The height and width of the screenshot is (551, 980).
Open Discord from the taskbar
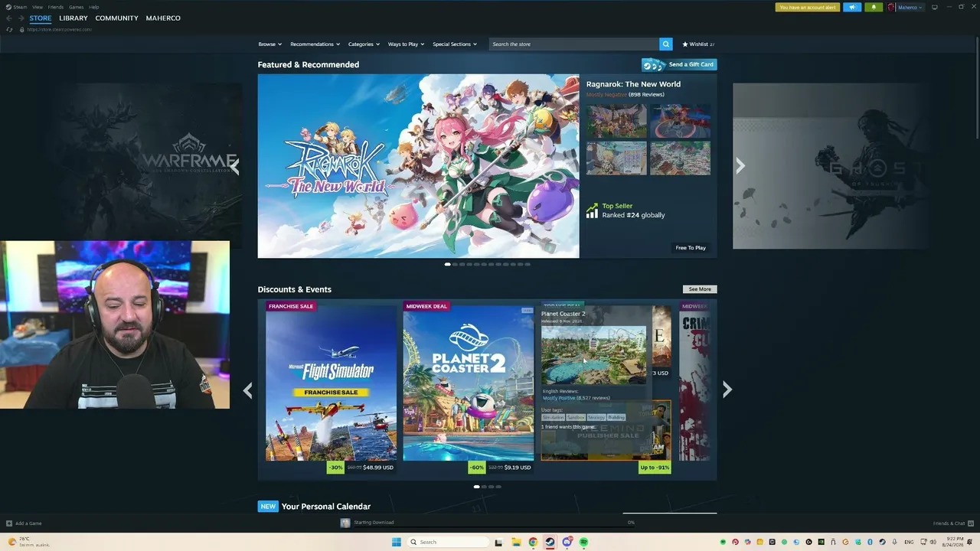567,542
